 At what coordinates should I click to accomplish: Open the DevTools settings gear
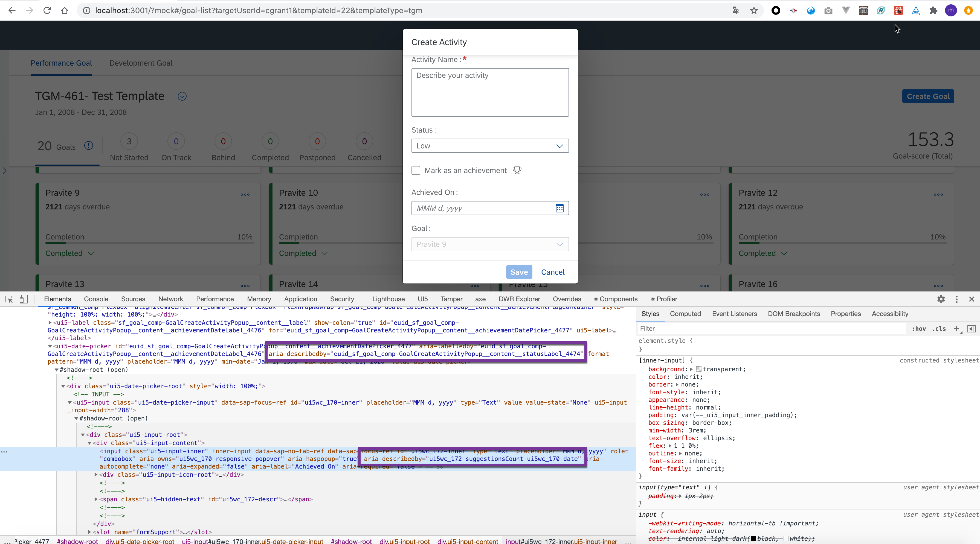[x=941, y=299]
